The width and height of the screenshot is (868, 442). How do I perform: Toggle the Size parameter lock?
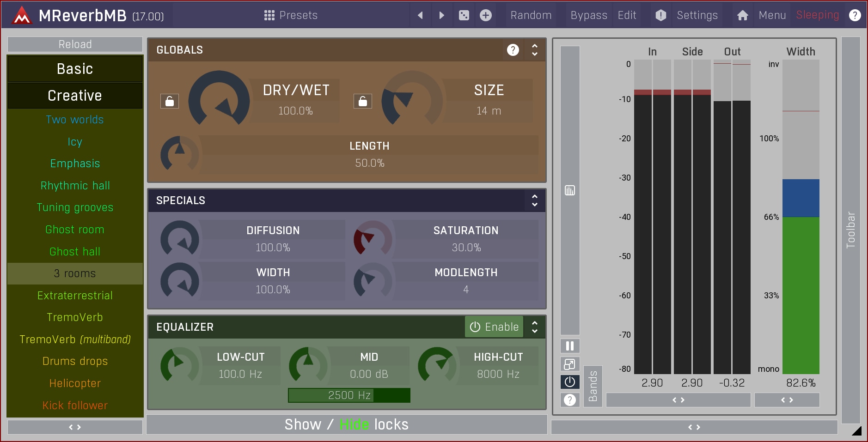(363, 101)
